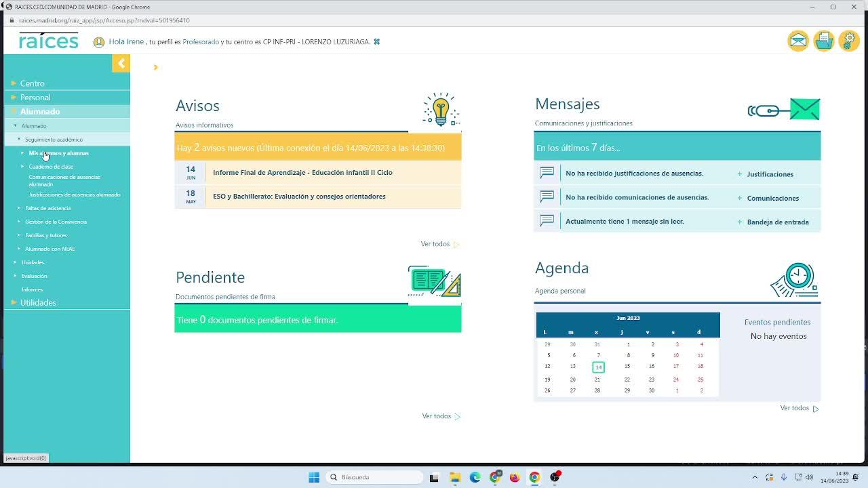Collapse the Alumnado main menu section
Screen dimensions: 868x488
pos(39,112)
